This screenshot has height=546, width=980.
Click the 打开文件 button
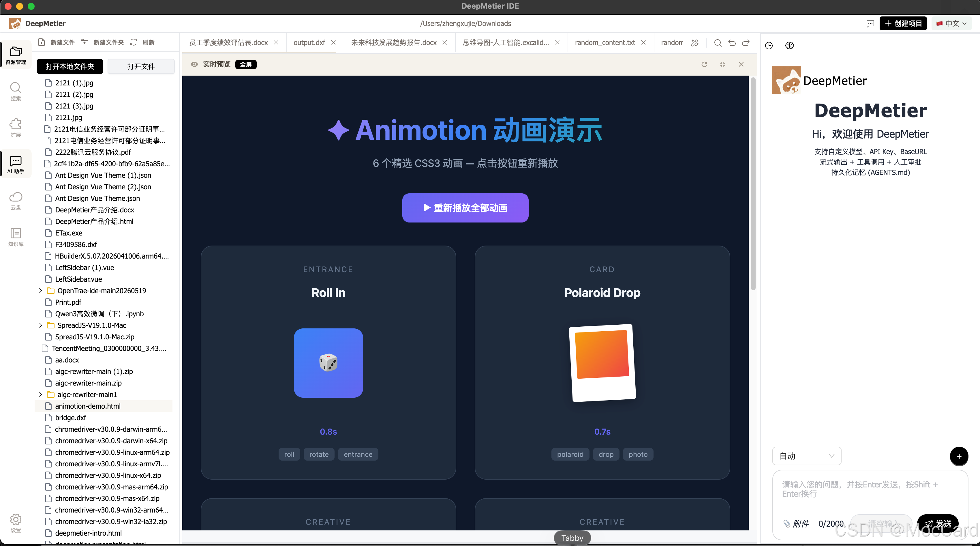coord(141,66)
